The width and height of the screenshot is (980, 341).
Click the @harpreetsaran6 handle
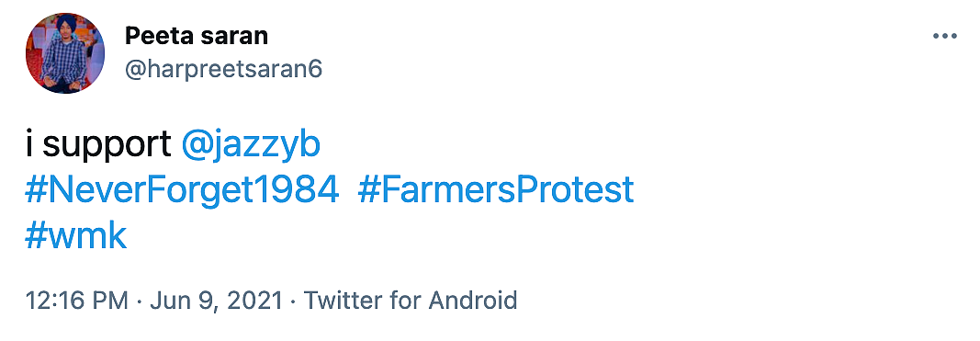tap(224, 70)
